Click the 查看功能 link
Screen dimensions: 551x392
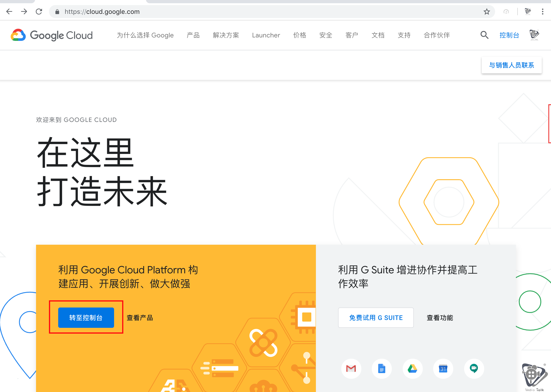[x=440, y=318]
